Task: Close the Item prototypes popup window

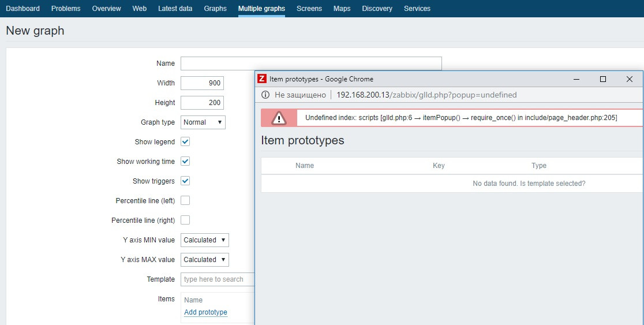Action: 629,79
